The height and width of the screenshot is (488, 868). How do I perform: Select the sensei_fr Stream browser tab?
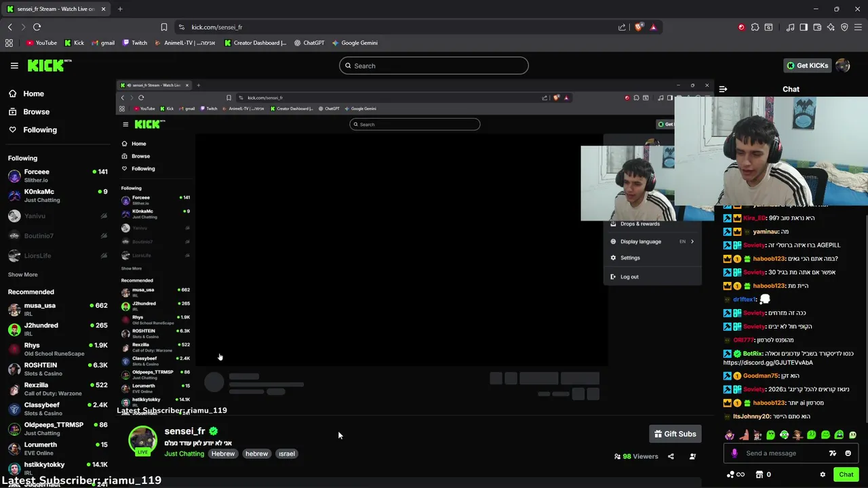tap(56, 9)
